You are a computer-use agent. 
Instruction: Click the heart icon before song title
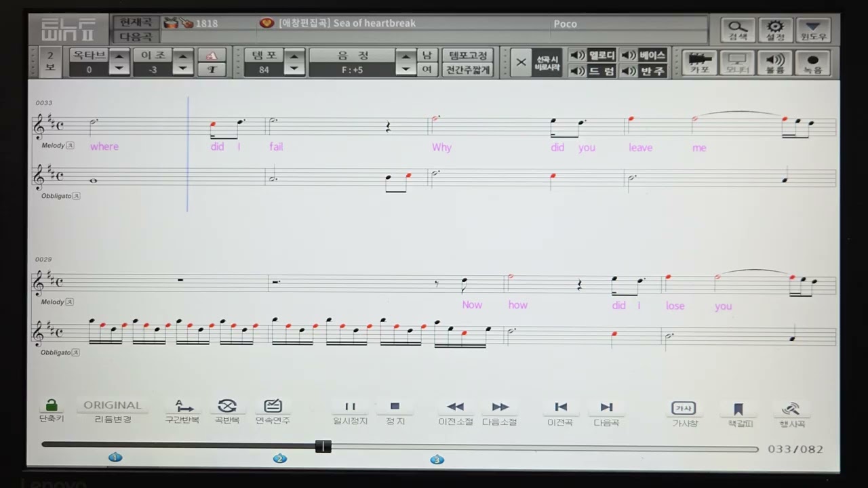[x=267, y=23]
